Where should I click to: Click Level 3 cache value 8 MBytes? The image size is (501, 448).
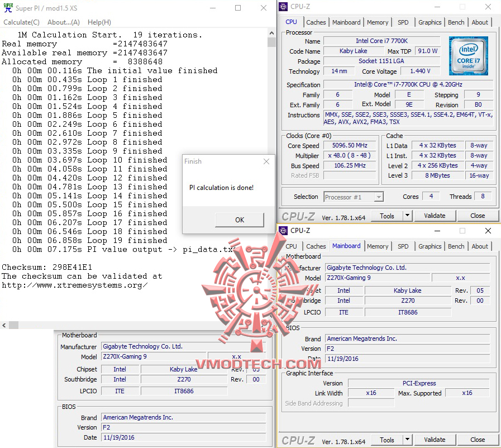coord(437,175)
